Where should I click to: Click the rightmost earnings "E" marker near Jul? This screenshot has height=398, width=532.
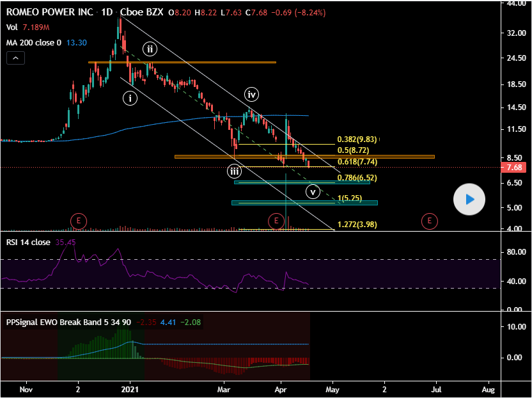[429, 221]
